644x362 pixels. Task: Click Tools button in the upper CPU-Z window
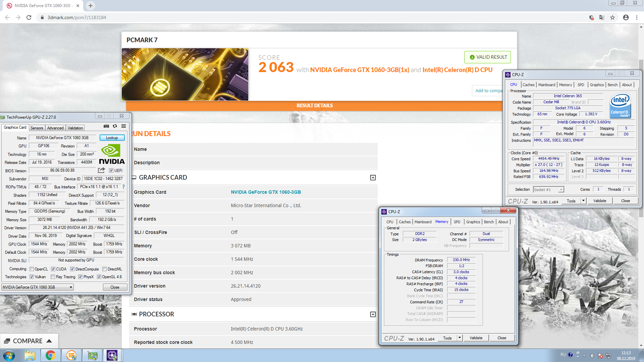571,201
